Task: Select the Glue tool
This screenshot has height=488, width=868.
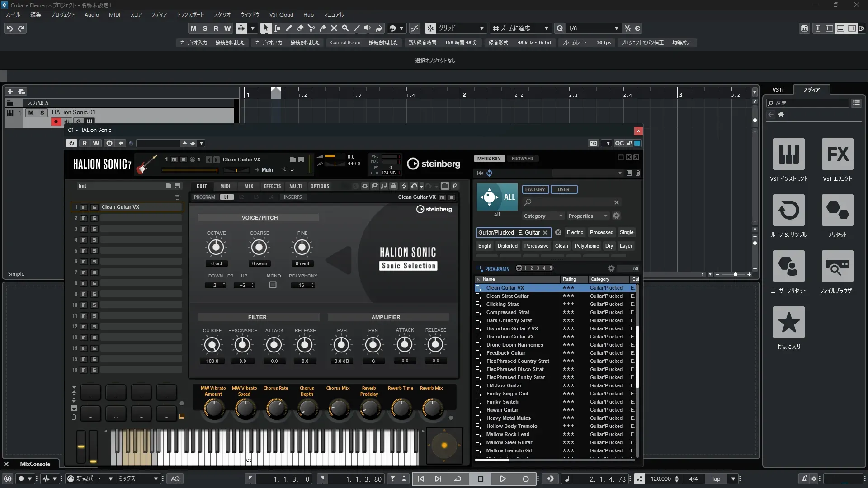Action: tap(322, 28)
